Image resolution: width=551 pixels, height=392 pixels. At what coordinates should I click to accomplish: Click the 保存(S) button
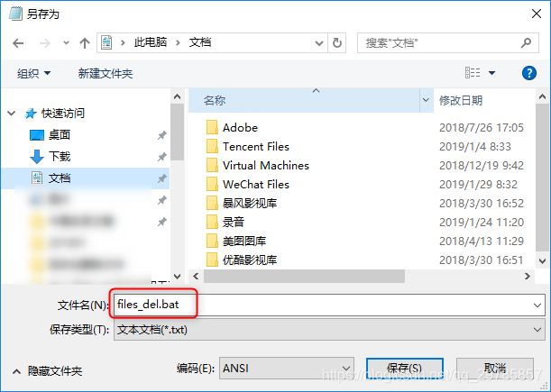coord(405,368)
